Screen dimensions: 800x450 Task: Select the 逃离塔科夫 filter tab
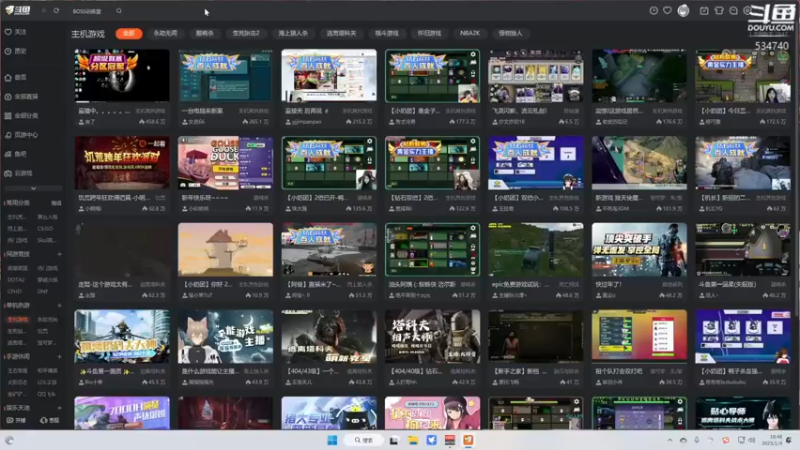[341, 33]
